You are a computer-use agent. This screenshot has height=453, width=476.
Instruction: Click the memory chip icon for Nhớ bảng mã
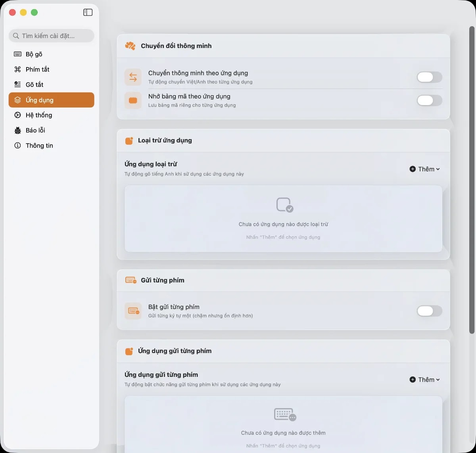133,100
